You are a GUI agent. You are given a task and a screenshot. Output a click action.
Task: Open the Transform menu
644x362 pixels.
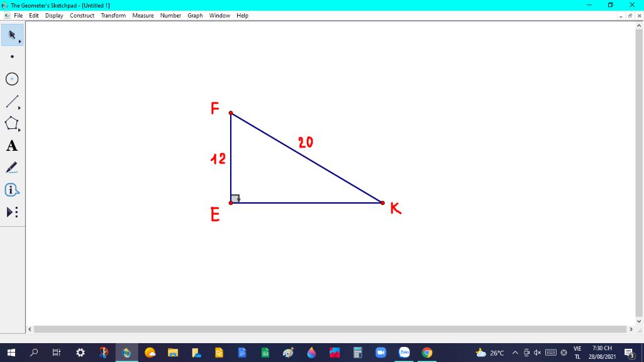pyautogui.click(x=113, y=16)
